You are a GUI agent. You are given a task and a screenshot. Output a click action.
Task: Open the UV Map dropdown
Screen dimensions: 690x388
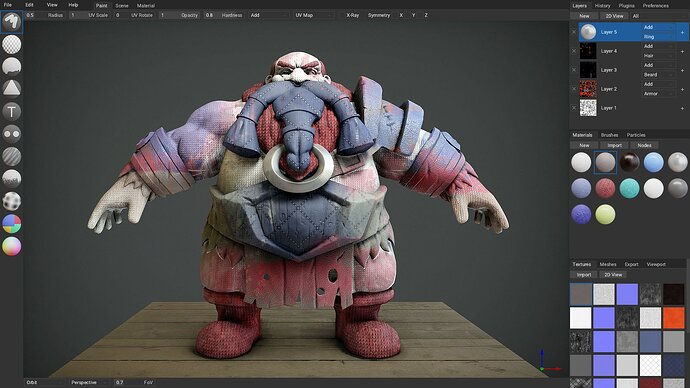click(x=314, y=15)
